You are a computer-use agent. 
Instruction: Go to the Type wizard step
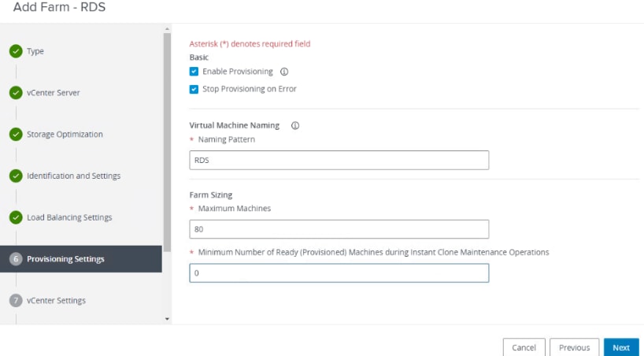tap(35, 51)
